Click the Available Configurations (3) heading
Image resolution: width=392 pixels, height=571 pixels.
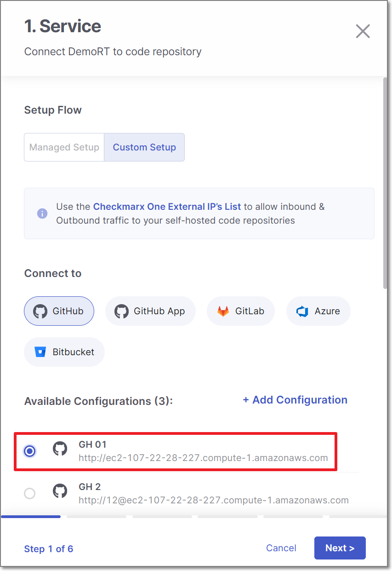click(98, 401)
